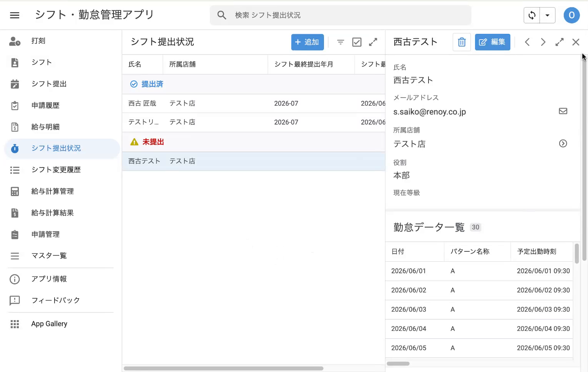Click the マスタ一覧 lines icon
Image resolution: width=588 pixels, height=372 pixels.
point(15,256)
